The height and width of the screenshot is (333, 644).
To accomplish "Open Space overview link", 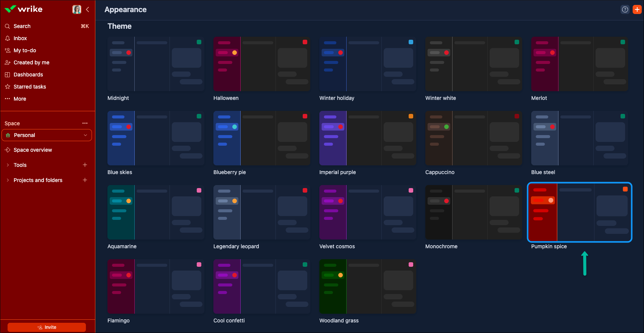I will click(33, 150).
